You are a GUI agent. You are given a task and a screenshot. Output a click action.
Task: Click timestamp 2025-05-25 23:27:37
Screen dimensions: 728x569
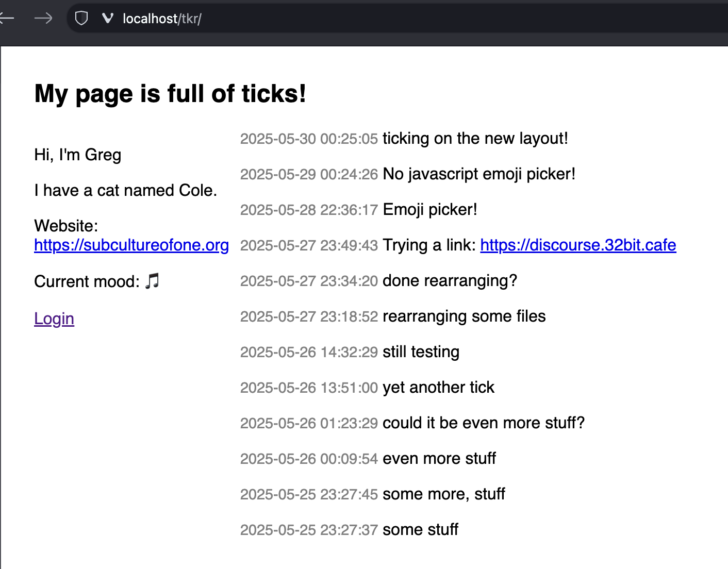point(309,530)
